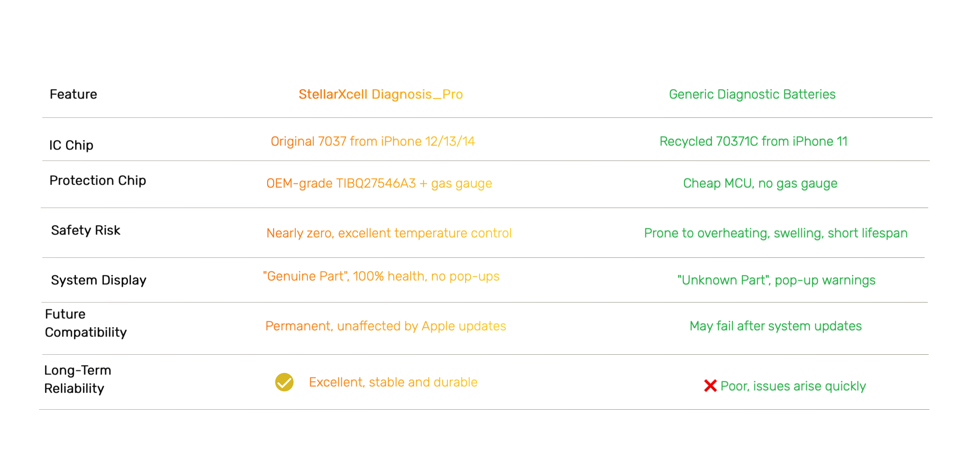Click the Feature column header

73,94
